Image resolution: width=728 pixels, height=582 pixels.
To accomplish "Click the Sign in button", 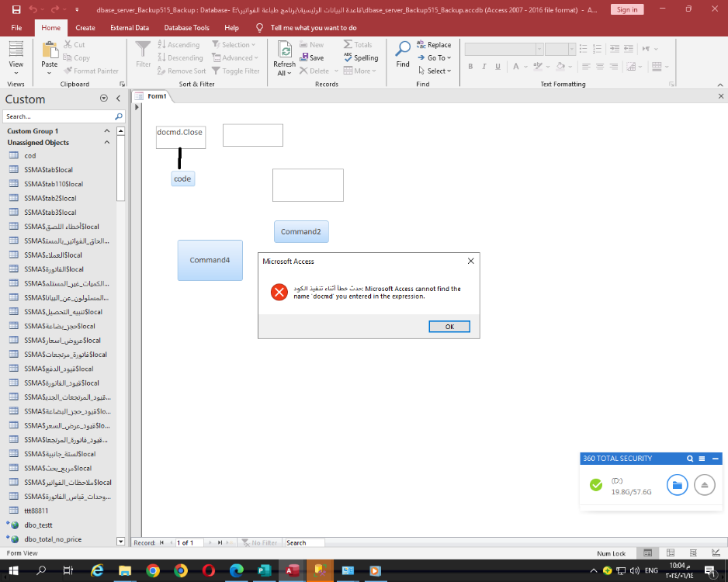I will click(x=627, y=10).
